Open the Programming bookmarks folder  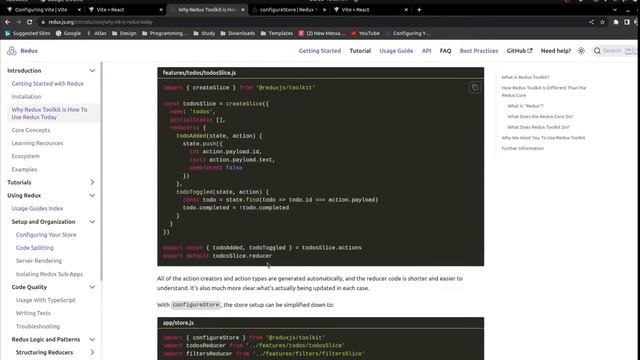pos(165,33)
